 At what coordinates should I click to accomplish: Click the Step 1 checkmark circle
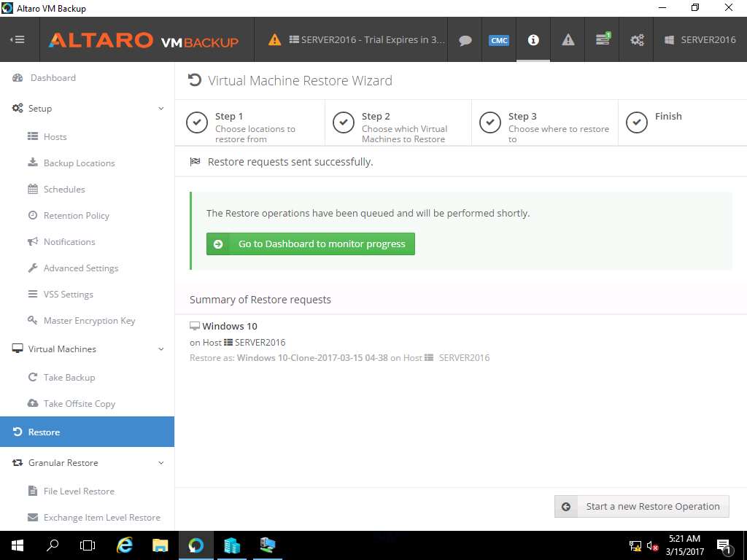(x=197, y=122)
